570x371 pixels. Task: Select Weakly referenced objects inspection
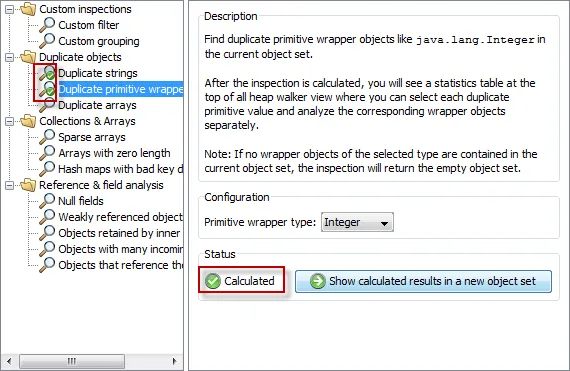[x=120, y=217]
